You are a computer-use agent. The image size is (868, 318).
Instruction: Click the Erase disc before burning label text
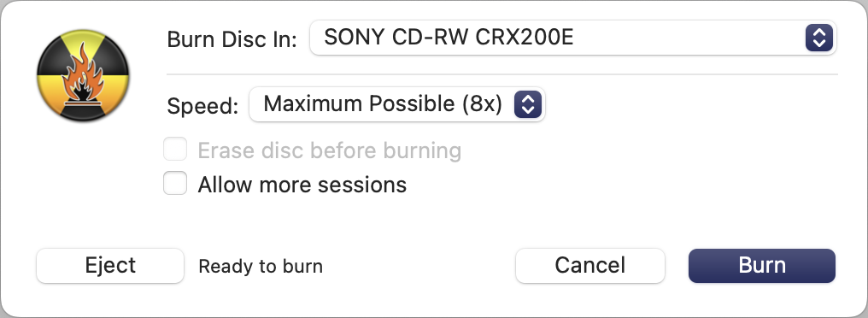click(x=330, y=150)
